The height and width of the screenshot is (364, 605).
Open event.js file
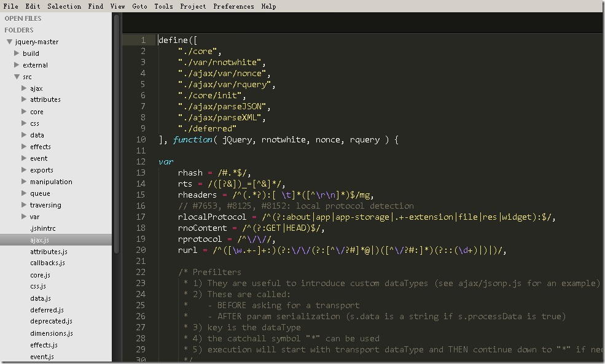pos(42,357)
